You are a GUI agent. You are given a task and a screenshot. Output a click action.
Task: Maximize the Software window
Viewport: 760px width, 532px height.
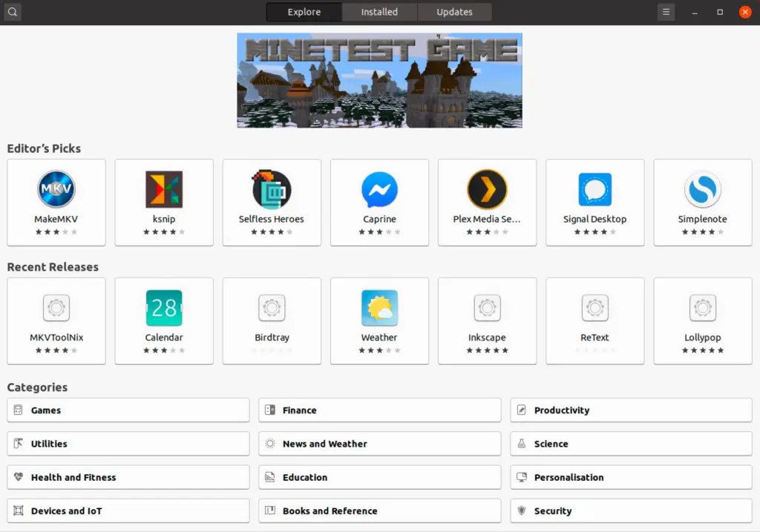720,12
